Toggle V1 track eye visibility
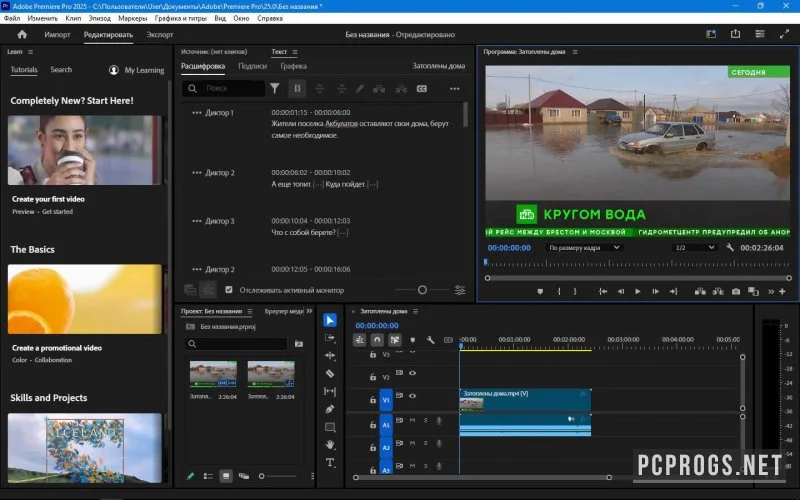Viewport: 800px width, 500px height. (x=412, y=395)
